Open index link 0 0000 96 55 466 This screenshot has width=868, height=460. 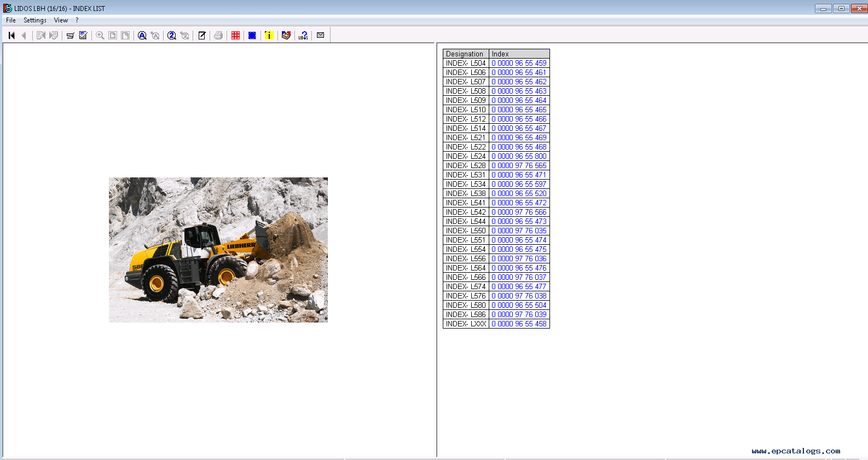click(519, 119)
